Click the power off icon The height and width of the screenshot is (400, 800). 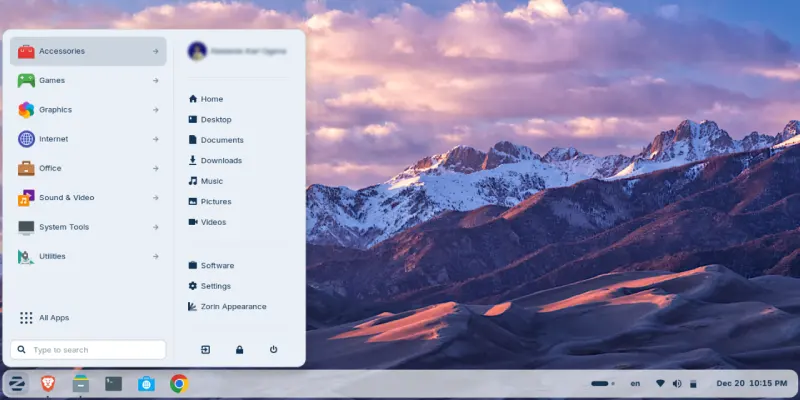click(273, 350)
